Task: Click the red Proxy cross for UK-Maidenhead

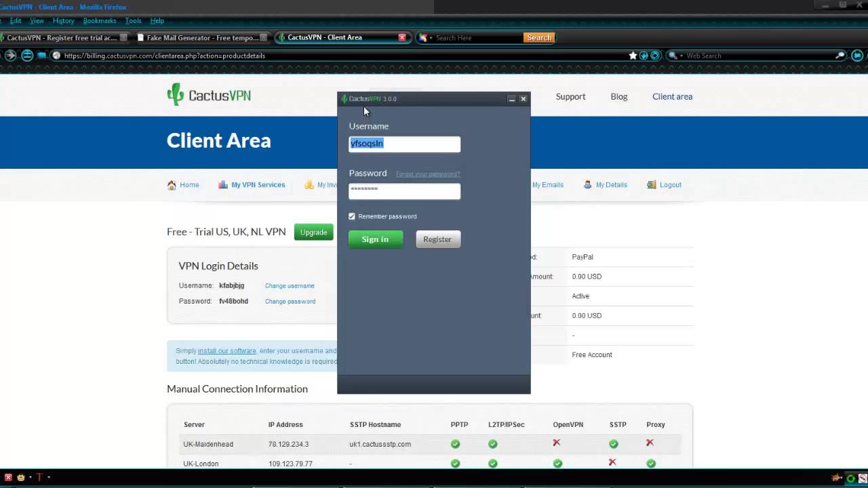Action: tap(650, 443)
